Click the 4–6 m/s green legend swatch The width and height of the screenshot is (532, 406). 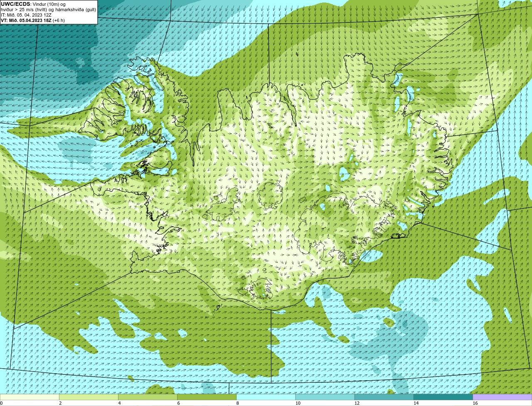[148, 397]
